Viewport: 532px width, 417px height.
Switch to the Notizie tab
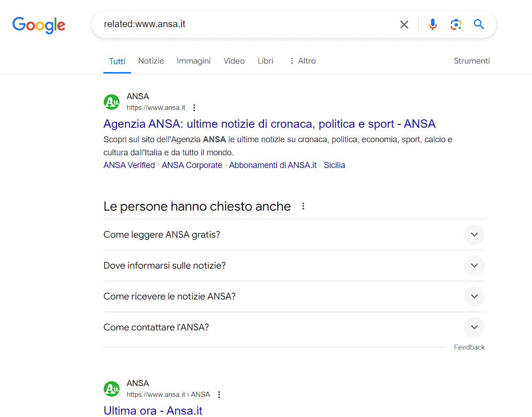point(151,61)
